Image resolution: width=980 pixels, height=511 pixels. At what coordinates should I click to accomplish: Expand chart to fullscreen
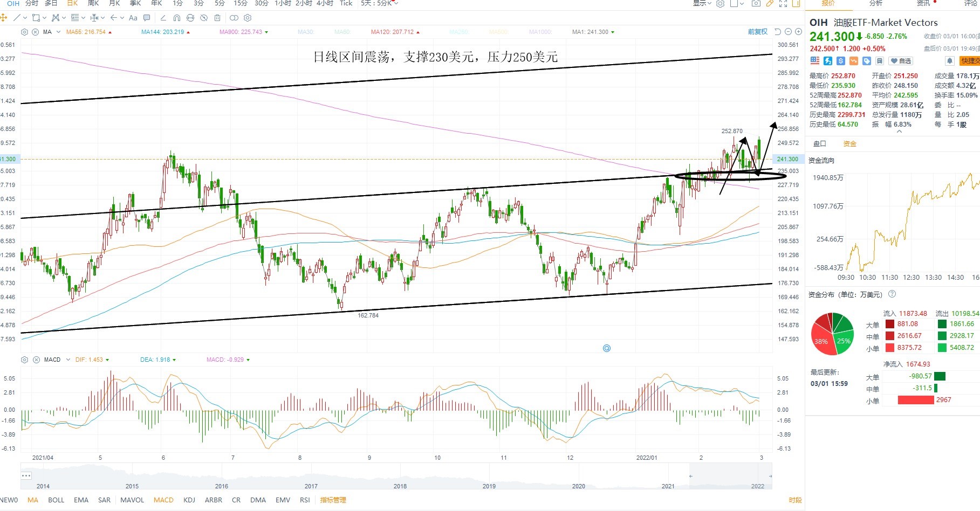[x=783, y=3]
